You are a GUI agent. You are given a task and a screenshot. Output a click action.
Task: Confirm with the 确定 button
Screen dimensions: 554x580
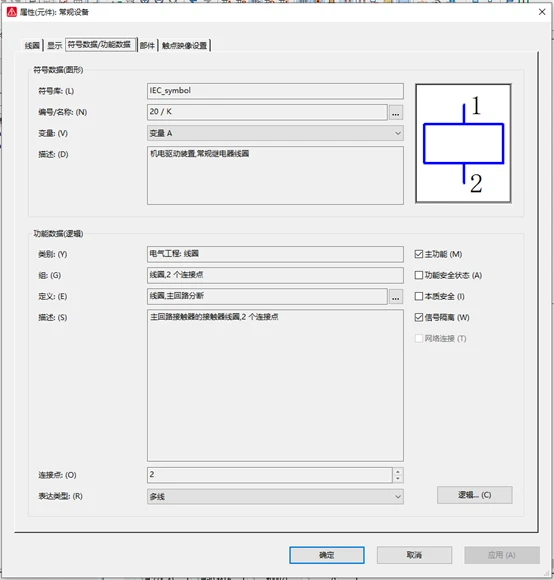[x=327, y=555]
